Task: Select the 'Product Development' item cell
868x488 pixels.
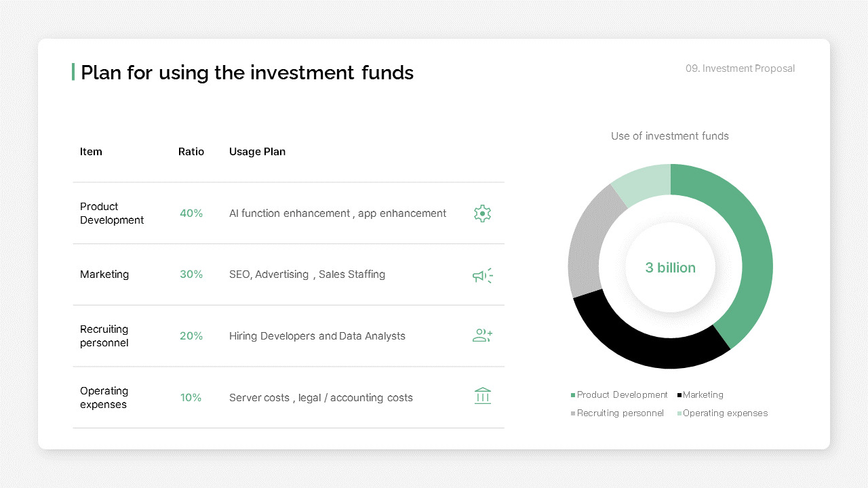Action: [112, 213]
